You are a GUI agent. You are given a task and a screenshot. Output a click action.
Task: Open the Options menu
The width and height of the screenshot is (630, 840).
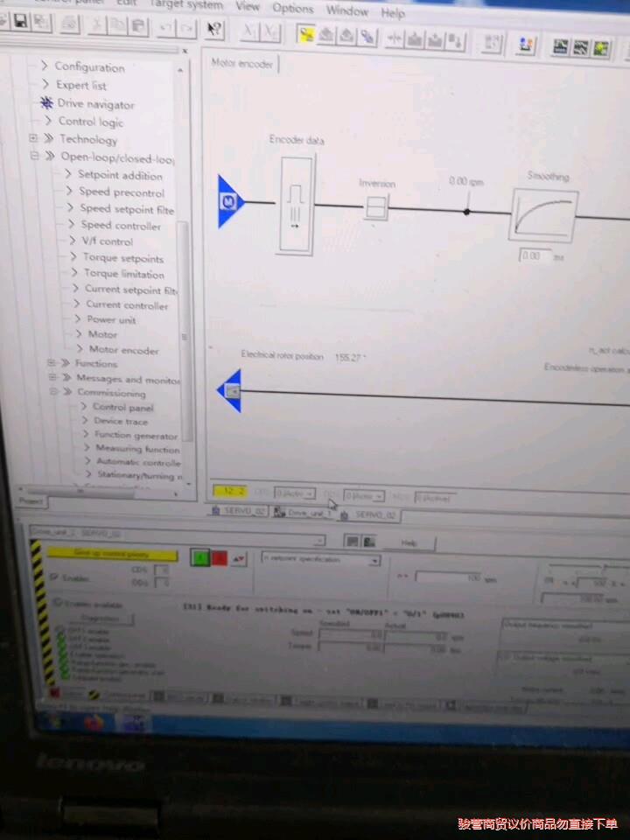click(292, 8)
